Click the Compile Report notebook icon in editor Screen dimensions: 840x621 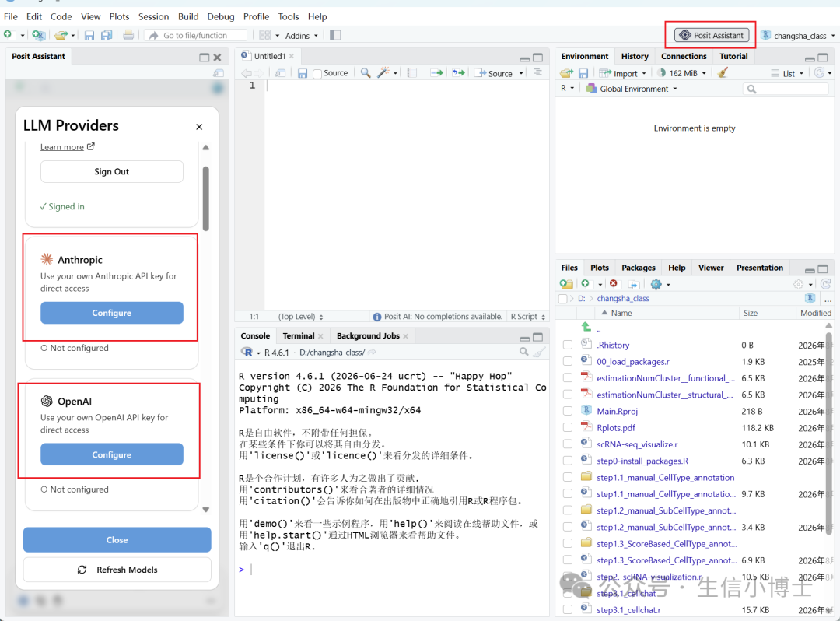[x=412, y=73]
